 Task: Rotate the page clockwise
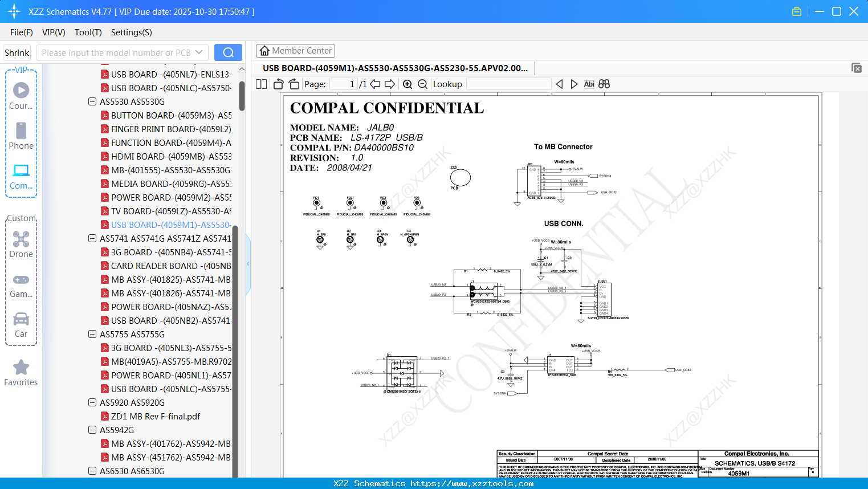click(294, 84)
